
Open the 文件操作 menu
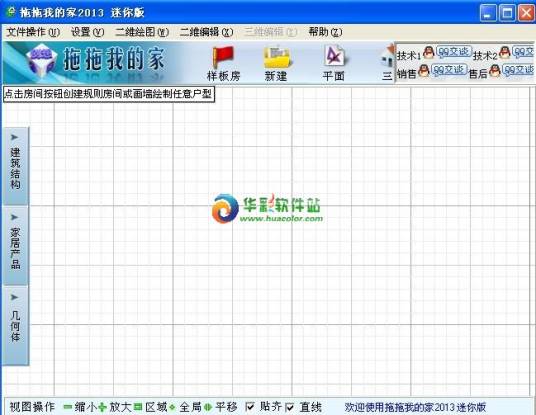point(33,32)
